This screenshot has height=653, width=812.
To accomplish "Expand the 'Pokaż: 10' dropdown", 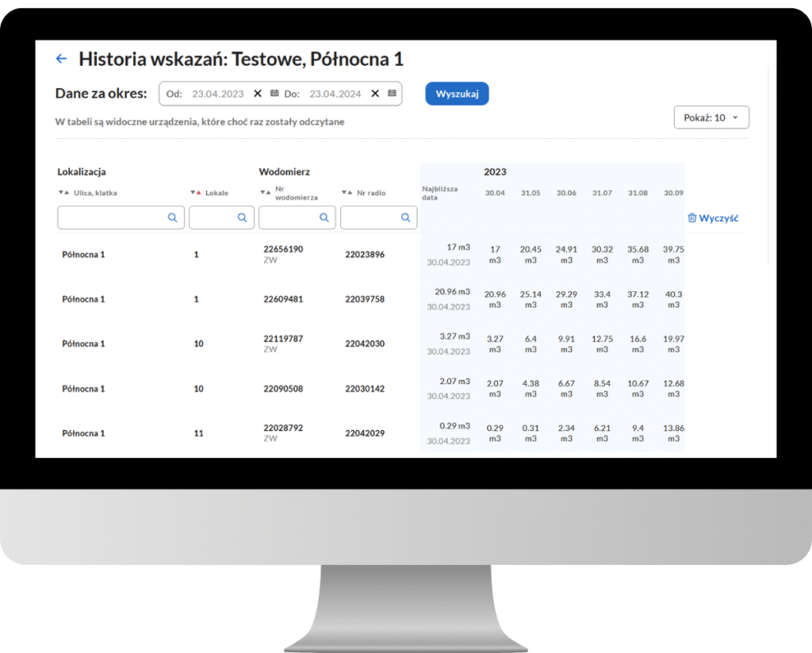I will click(x=710, y=117).
